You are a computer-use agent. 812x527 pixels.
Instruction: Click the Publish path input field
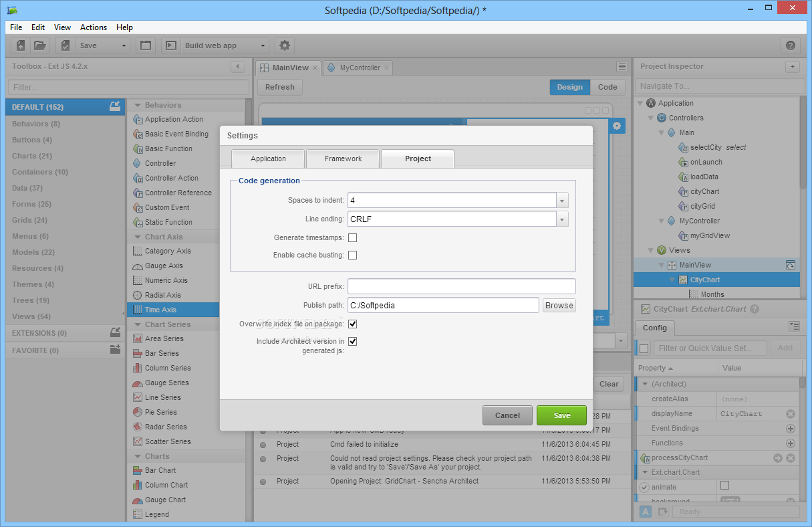tap(443, 305)
